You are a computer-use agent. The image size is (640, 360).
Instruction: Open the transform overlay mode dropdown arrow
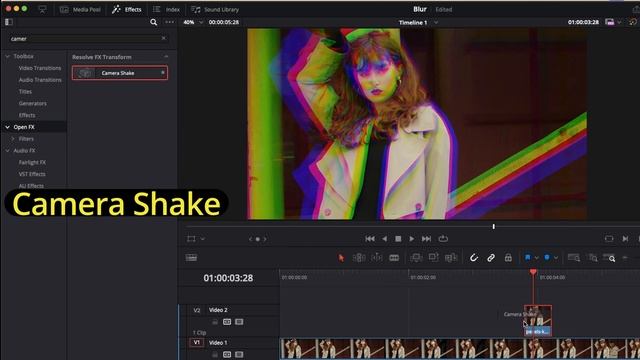pyautogui.click(x=202, y=239)
